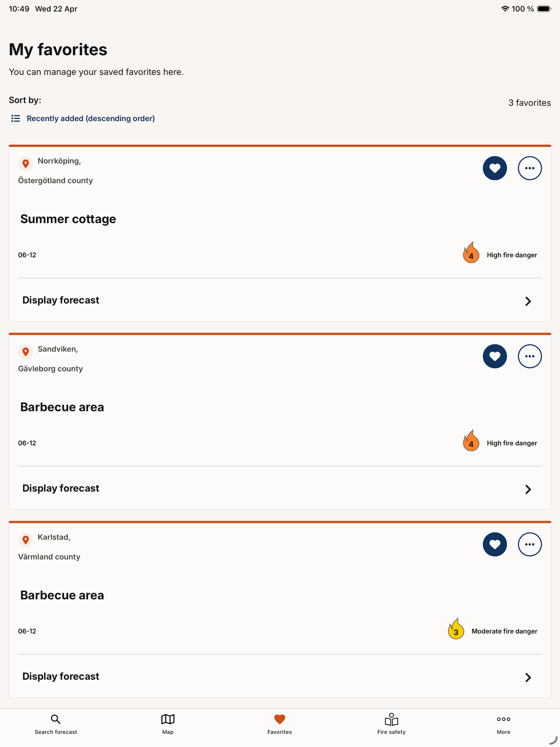Open the Fire safety tab icon
The image size is (560, 747).
coord(392,719)
